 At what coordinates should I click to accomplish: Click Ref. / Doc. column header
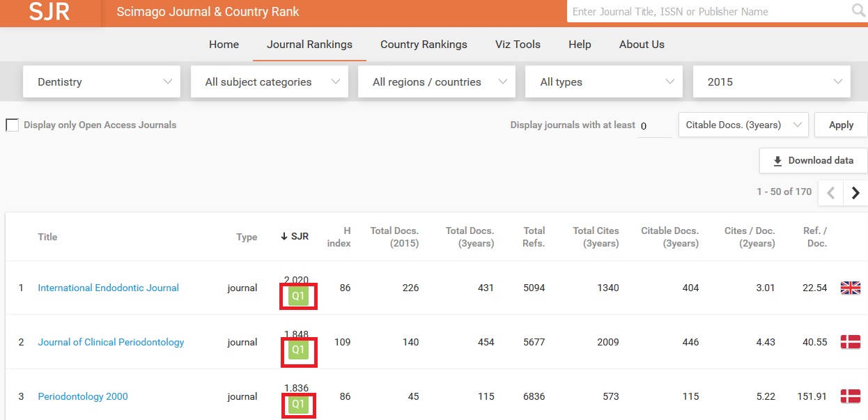tap(815, 237)
